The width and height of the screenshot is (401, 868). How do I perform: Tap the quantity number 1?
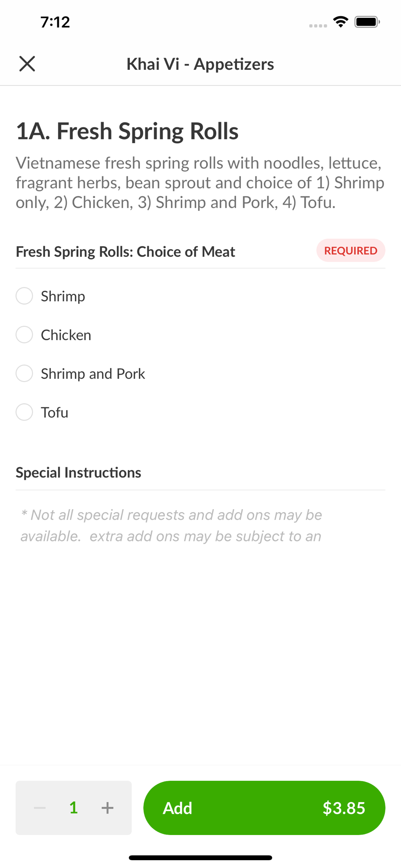[x=73, y=808]
